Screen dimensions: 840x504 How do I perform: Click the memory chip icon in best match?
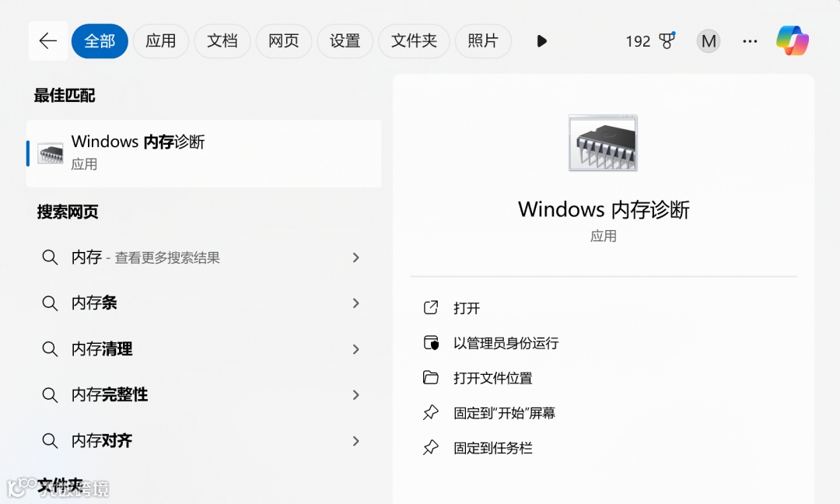point(51,154)
